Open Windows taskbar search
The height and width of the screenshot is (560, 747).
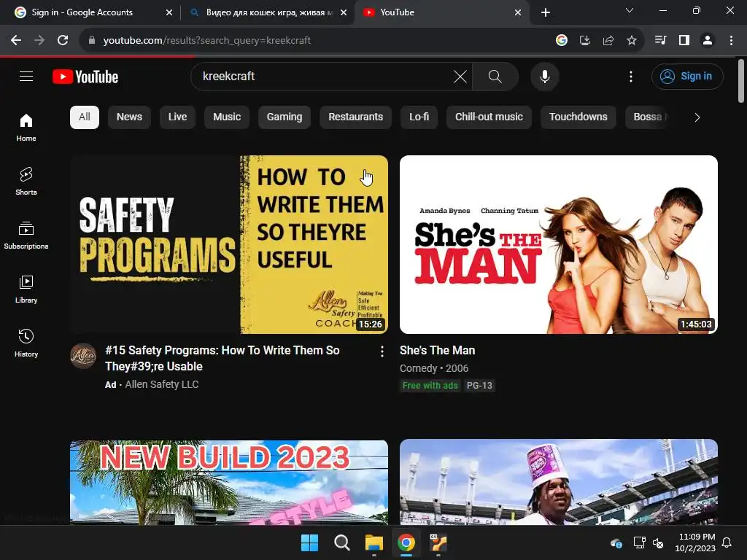[x=341, y=542]
